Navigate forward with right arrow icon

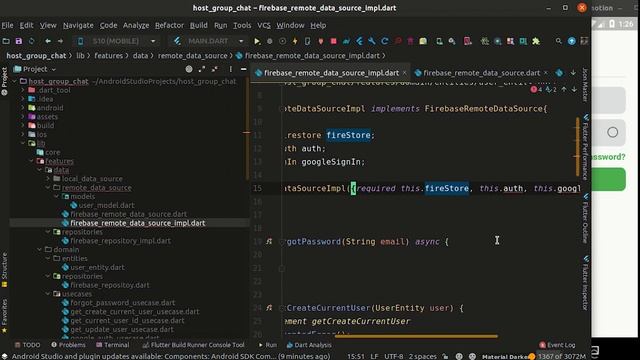click(60, 41)
